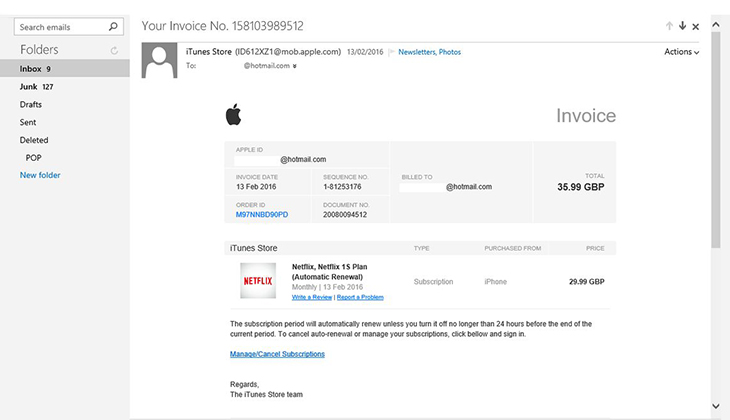Viewport: 730px width, 420px height.
Task: Refresh folders with the circular arrow icon
Action: tap(114, 50)
